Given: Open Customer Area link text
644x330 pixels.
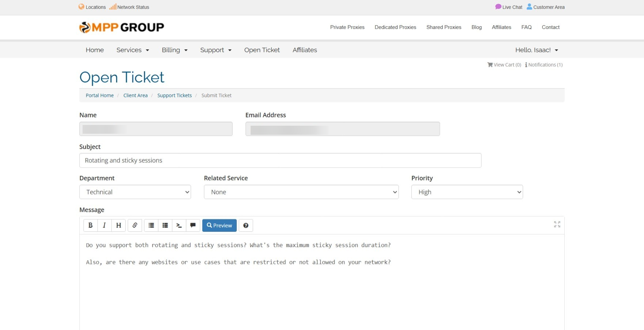Looking at the screenshot, I should coord(549,7).
